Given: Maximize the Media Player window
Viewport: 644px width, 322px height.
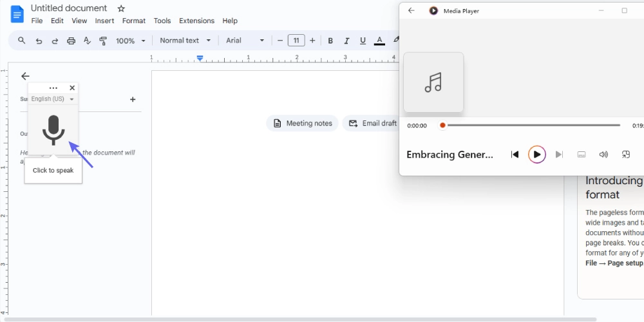Looking at the screenshot, I should (x=624, y=11).
